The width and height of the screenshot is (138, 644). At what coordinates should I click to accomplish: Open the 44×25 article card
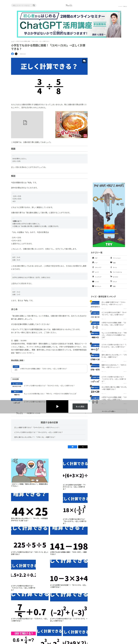30,507
